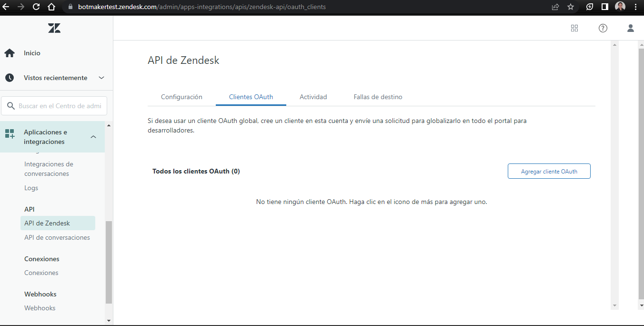Bookmark this page with star icon

click(571, 7)
